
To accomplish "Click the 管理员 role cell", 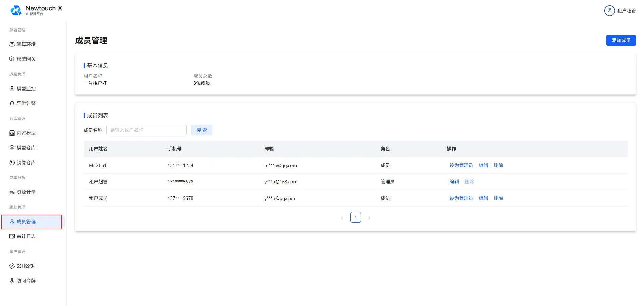I will point(387,182).
